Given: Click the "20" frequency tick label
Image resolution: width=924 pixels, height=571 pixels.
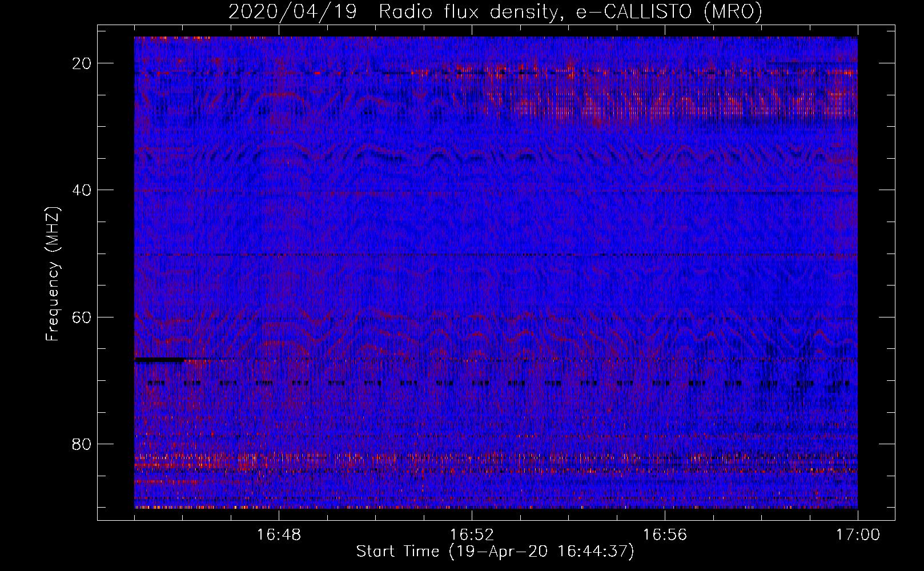Looking at the screenshot, I should [82, 63].
